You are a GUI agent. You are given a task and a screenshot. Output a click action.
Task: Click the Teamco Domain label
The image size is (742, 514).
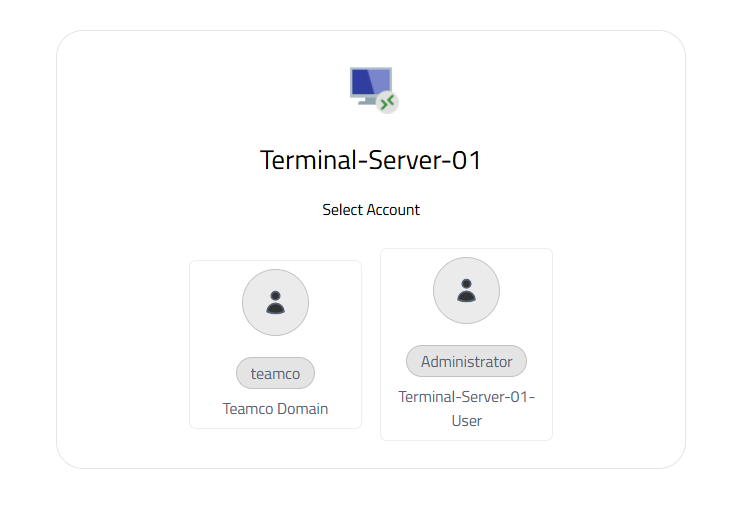[x=275, y=409]
